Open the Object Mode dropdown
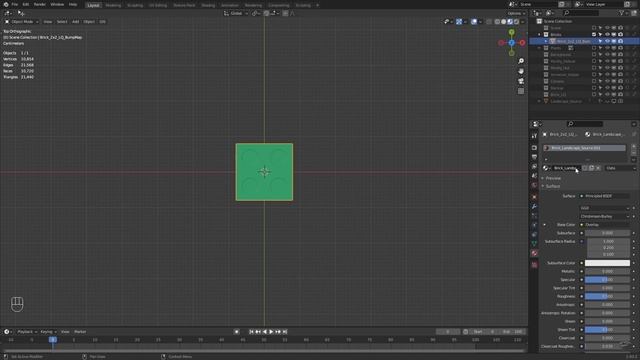This screenshot has height=360, width=640. tap(22, 22)
